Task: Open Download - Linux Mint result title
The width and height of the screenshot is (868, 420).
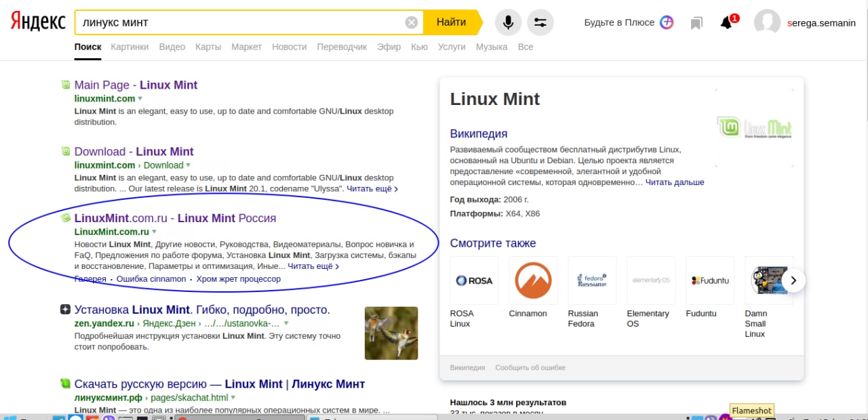Action: tap(134, 151)
